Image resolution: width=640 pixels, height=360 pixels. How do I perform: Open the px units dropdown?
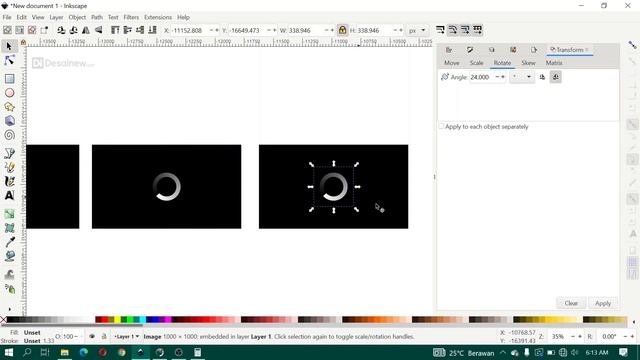coord(418,30)
